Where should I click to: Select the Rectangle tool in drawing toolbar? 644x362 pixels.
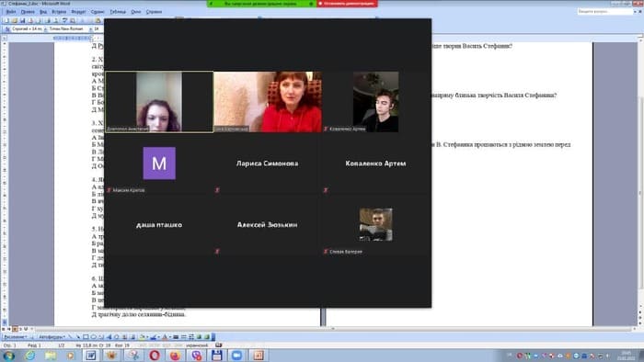pos(86,337)
